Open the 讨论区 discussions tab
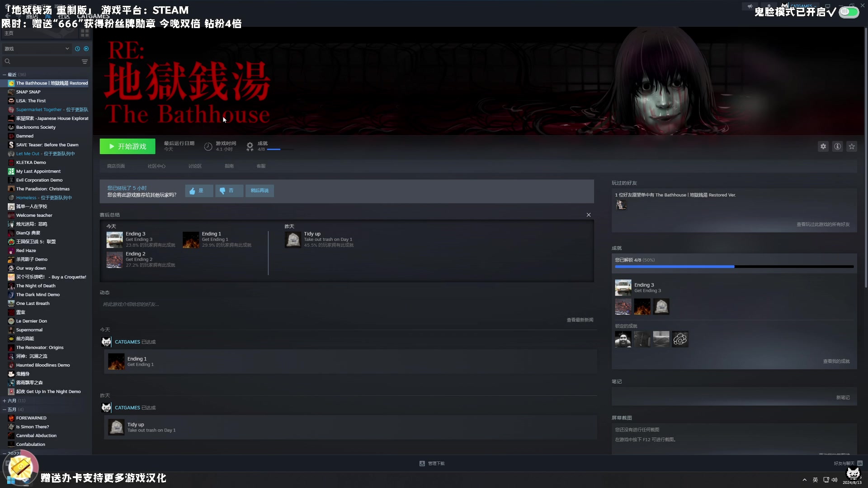The height and width of the screenshot is (488, 868). coord(195,166)
